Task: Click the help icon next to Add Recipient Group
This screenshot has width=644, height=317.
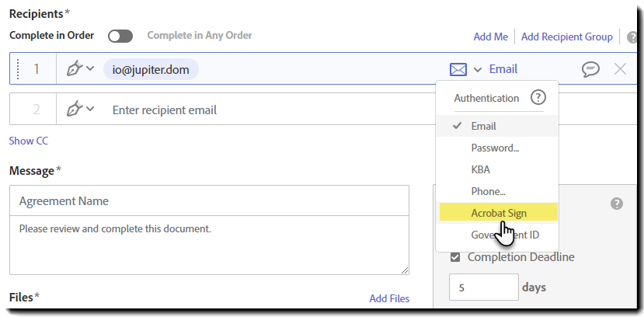Action: click(632, 37)
